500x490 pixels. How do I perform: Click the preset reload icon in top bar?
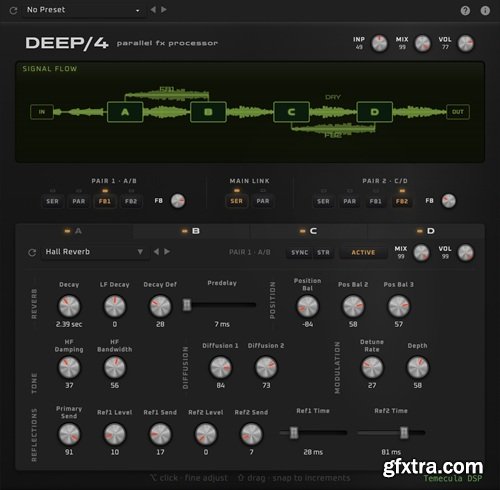coord(13,10)
